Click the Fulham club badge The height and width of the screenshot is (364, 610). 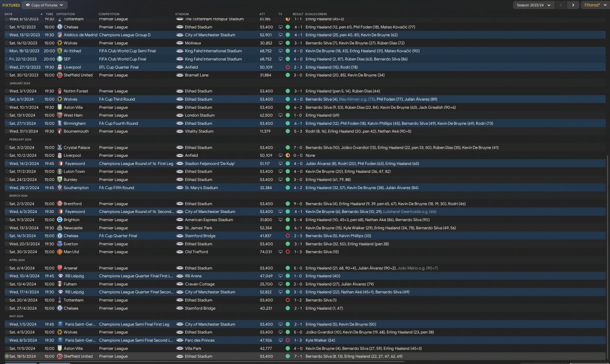[60, 284]
